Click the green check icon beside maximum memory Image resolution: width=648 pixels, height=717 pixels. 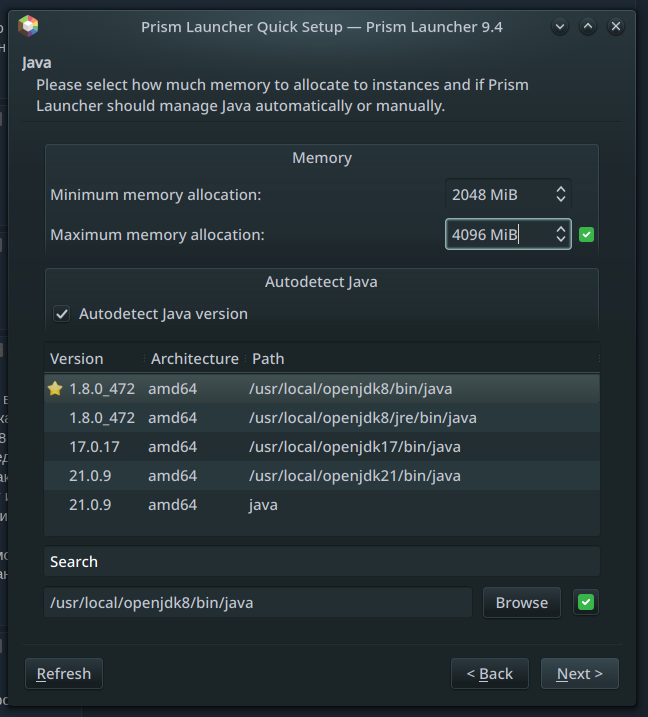click(x=587, y=235)
